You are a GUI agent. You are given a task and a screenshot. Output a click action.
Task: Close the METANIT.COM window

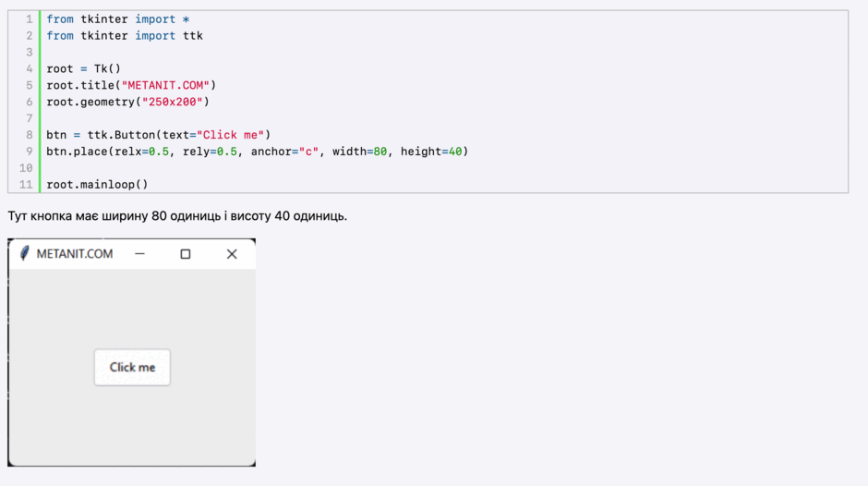tap(232, 254)
